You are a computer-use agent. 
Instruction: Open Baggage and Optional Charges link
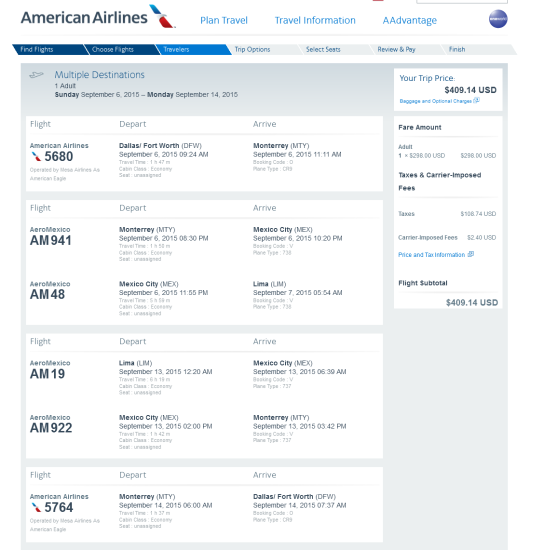coord(436,101)
